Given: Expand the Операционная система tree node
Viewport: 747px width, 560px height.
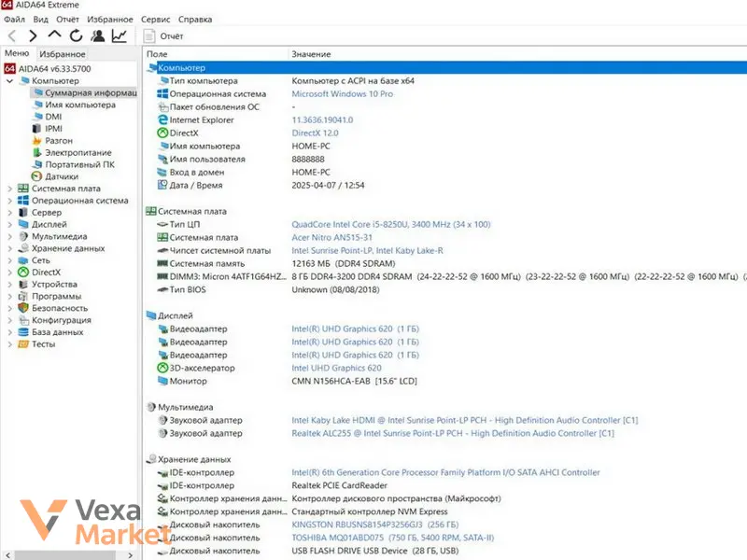Looking at the screenshot, I should point(9,201).
